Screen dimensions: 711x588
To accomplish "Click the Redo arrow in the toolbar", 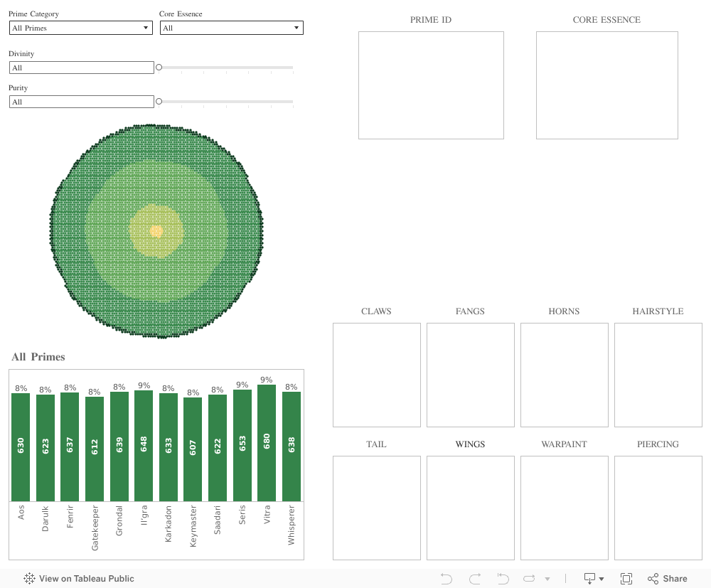I will click(x=475, y=579).
